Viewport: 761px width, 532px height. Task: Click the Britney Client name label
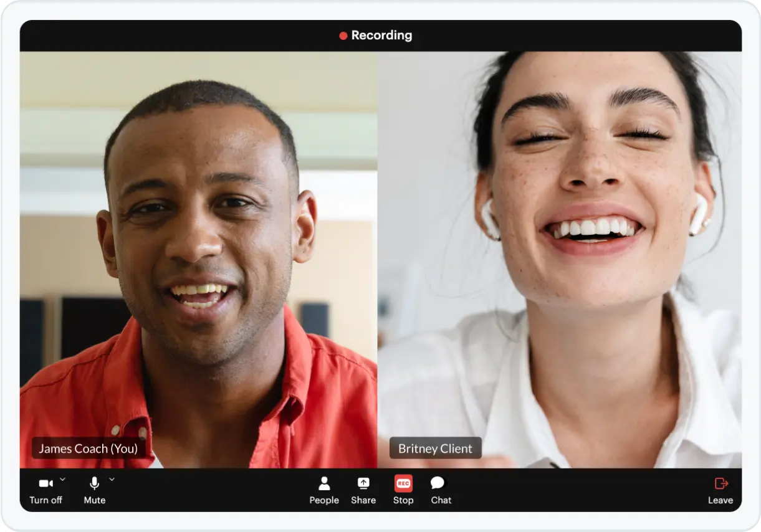[x=435, y=448]
